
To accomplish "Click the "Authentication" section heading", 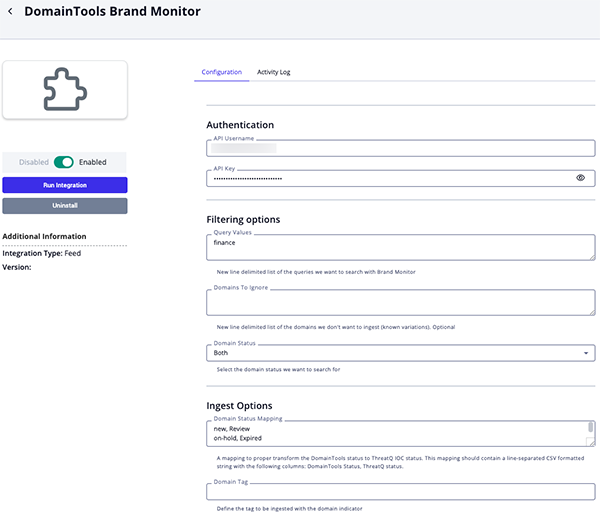I will (240, 125).
